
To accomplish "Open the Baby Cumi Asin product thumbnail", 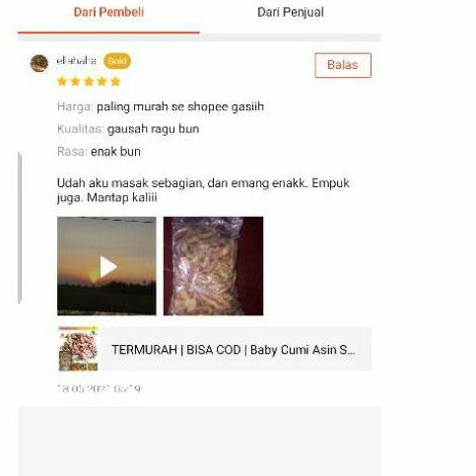I will (78, 349).
